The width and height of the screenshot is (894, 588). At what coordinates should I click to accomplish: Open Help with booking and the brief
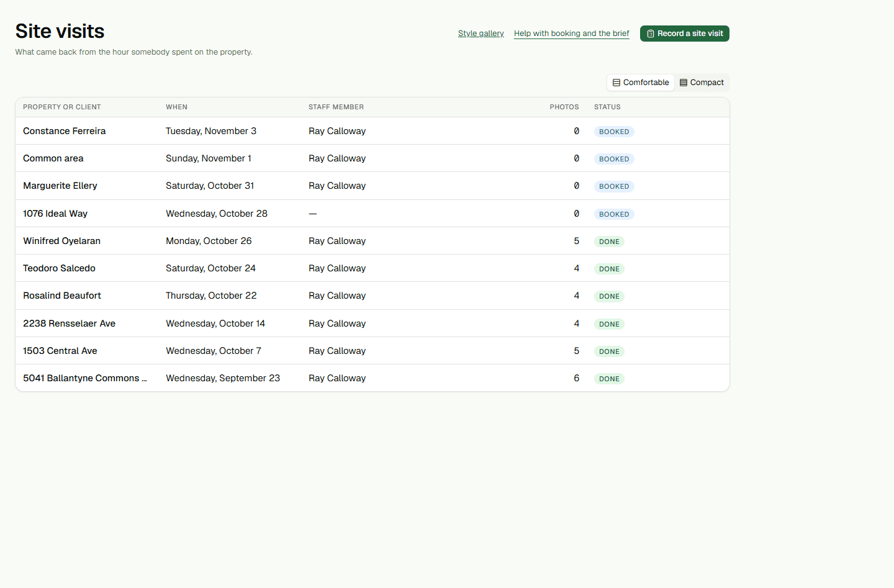(x=572, y=34)
